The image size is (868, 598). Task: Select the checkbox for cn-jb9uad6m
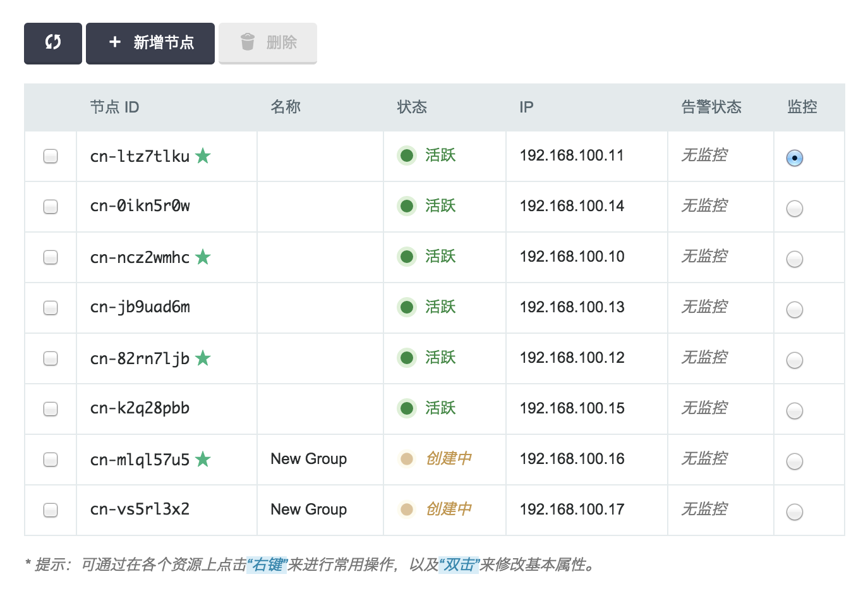(x=51, y=308)
